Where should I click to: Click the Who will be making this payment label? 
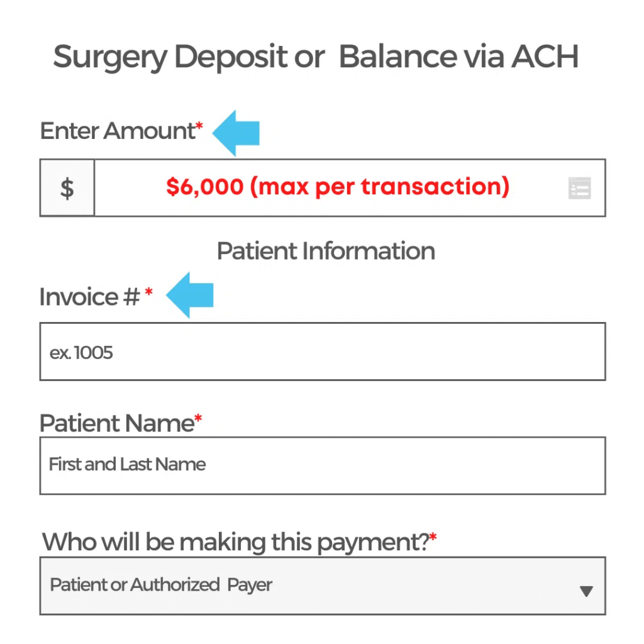click(x=235, y=542)
